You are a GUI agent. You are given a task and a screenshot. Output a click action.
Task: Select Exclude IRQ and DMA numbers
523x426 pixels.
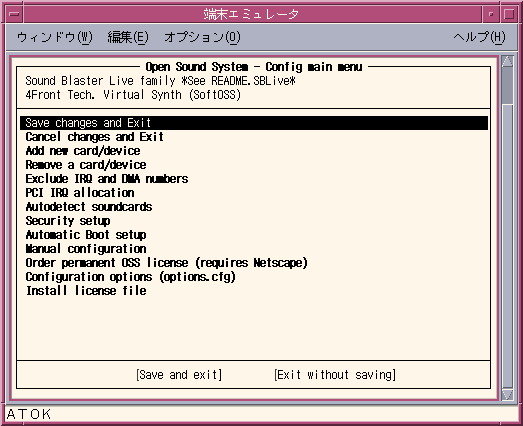[x=107, y=179]
